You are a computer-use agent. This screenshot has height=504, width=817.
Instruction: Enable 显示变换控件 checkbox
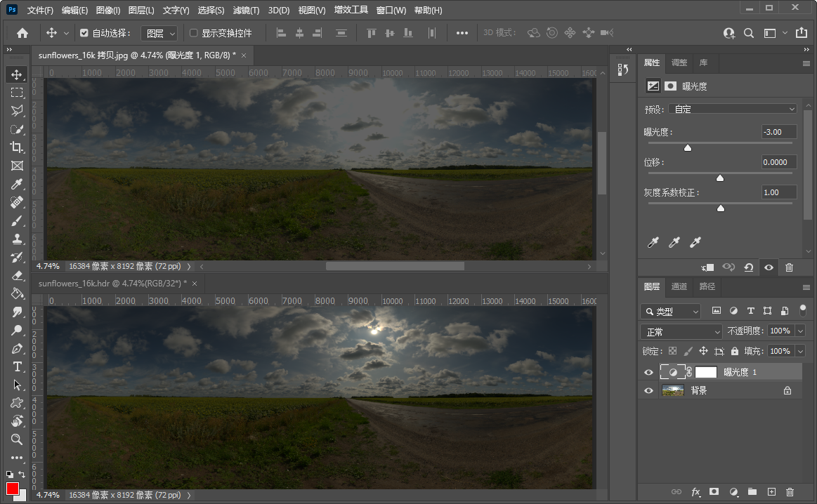(194, 33)
